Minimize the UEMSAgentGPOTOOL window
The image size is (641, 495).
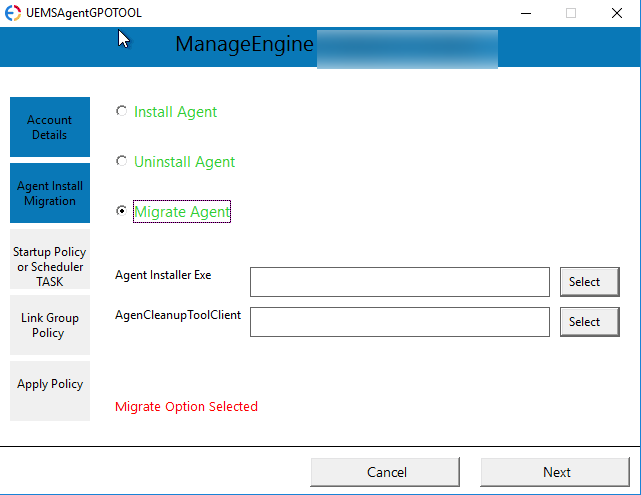pos(526,13)
